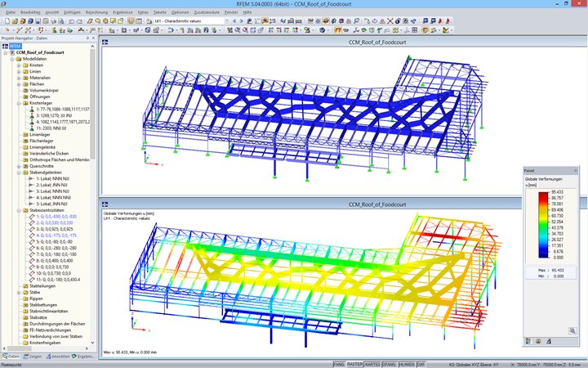This screenshot has width=588, height=368.
Task: Collapse the Knotenlager tree node
Action: [19, 103]
